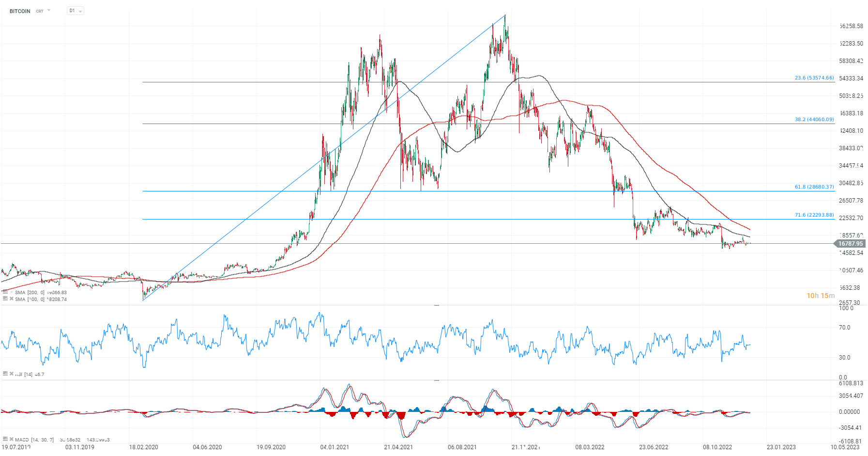The image size is (868, 456).
Task: Remove the SMA 100 indicator with X
Action: 12,299
